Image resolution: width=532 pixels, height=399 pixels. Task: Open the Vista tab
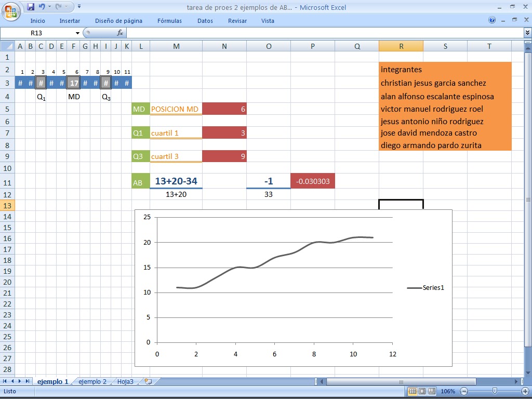(x=268, y=21)
